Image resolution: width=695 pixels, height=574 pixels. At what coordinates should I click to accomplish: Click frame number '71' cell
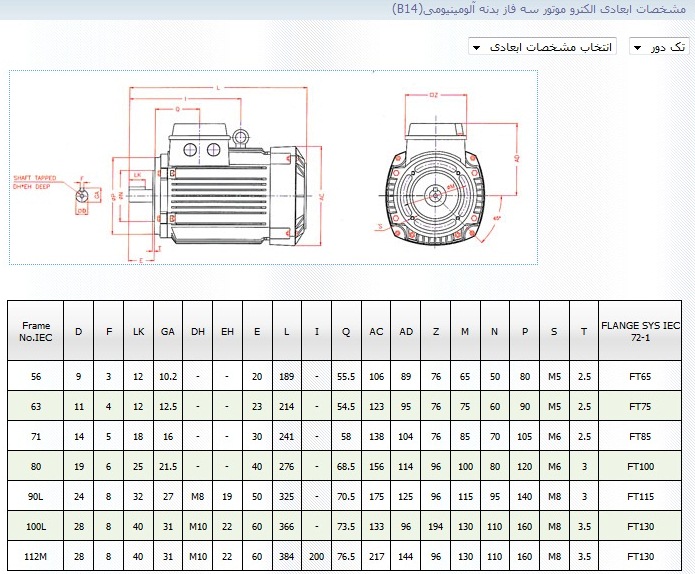point(36,437)
